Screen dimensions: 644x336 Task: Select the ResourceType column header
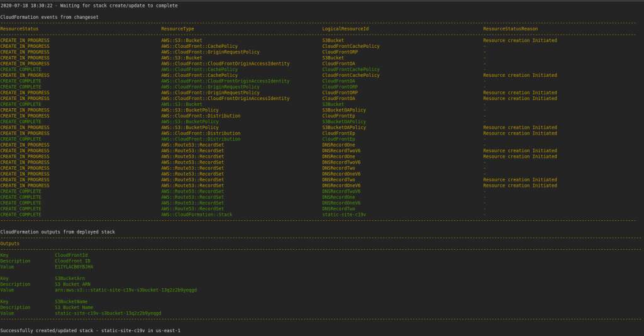[x=177, y=29]
